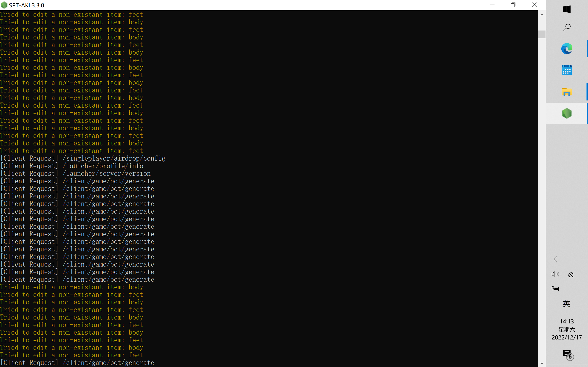The width and height of the screenshot is (588, 367).
Task: Minimize the SPT-AKI console window
Action: pyautogui.click(x=492, y=5)
